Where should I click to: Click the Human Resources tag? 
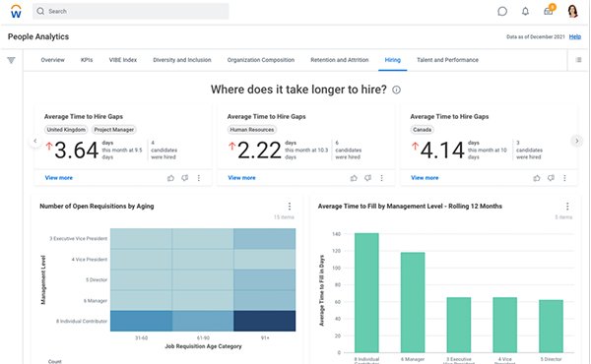coord(252,130)
